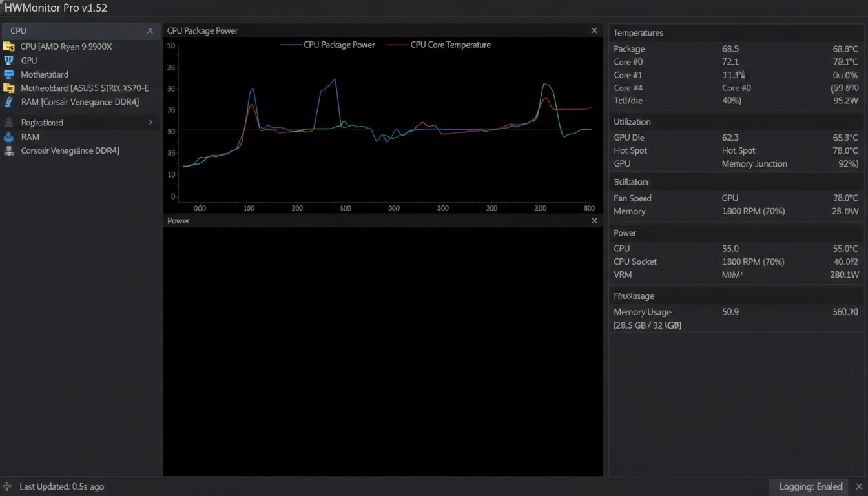Select the Core #0 label in Temperatures
868x496 pixels.
pyautogui.click(x=628, y=61)
